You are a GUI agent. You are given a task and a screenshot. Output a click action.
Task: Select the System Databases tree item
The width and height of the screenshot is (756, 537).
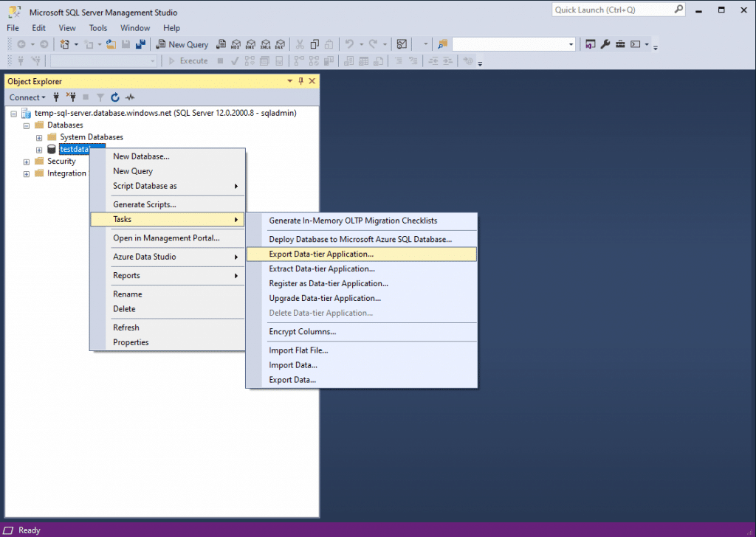click(x=92, y=137)
